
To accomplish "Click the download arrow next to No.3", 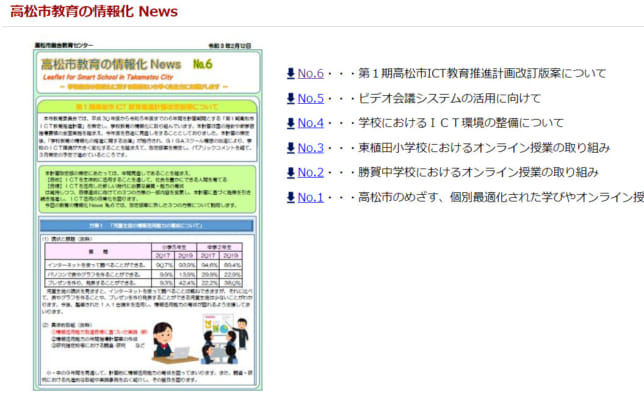I will point(290,147).
